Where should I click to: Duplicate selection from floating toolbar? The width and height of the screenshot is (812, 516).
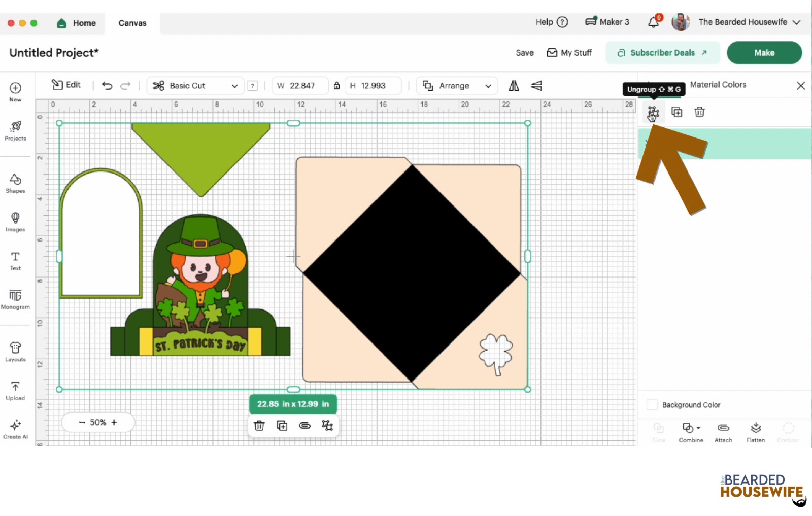coord(282,426)
